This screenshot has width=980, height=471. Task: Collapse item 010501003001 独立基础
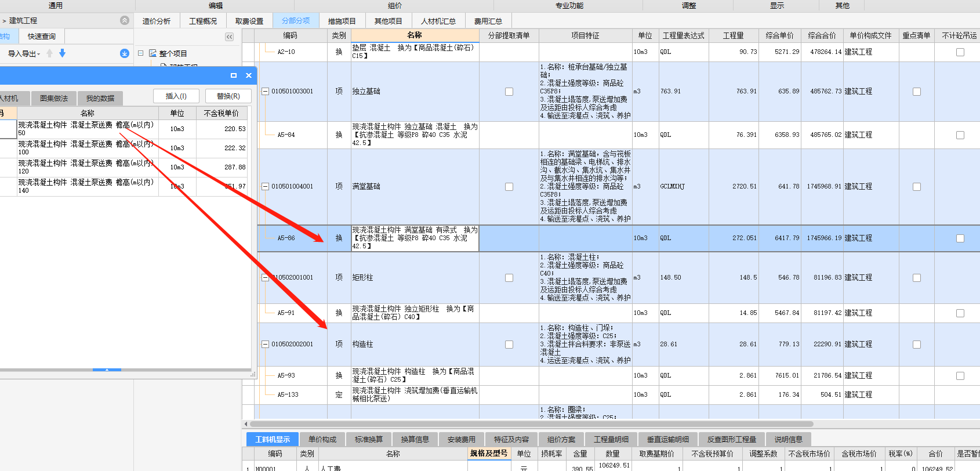pos(265,91)
